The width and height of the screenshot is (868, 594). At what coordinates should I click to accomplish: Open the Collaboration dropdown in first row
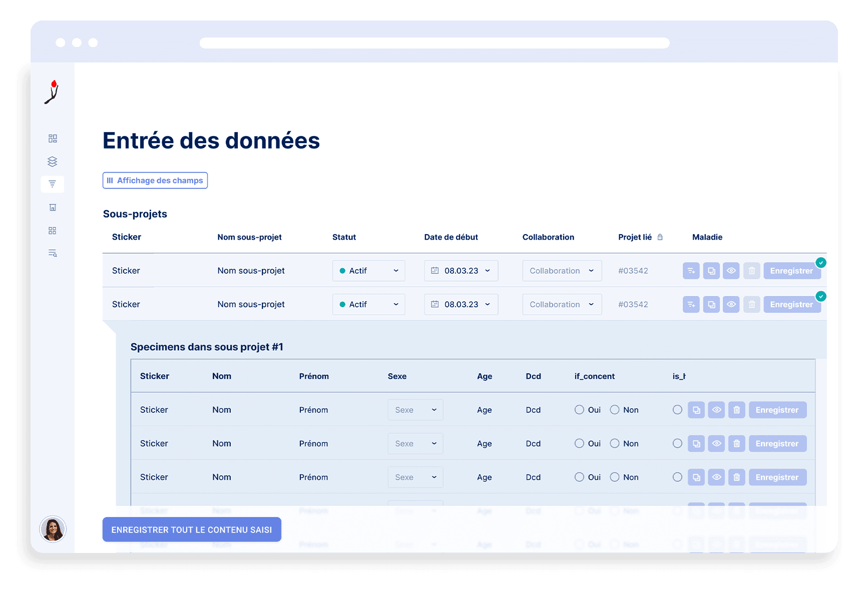coord(562,270)
